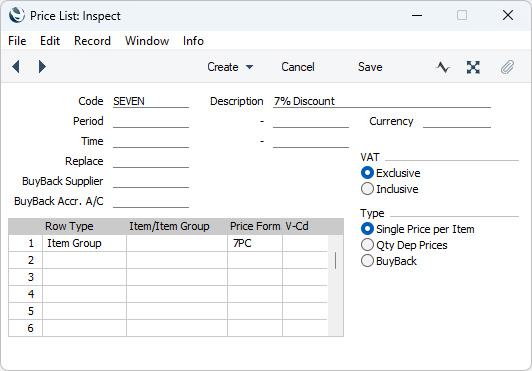The width and height of the screenshot is (532, 371).
Task: Click the Save button
Action: coord(370,67)
